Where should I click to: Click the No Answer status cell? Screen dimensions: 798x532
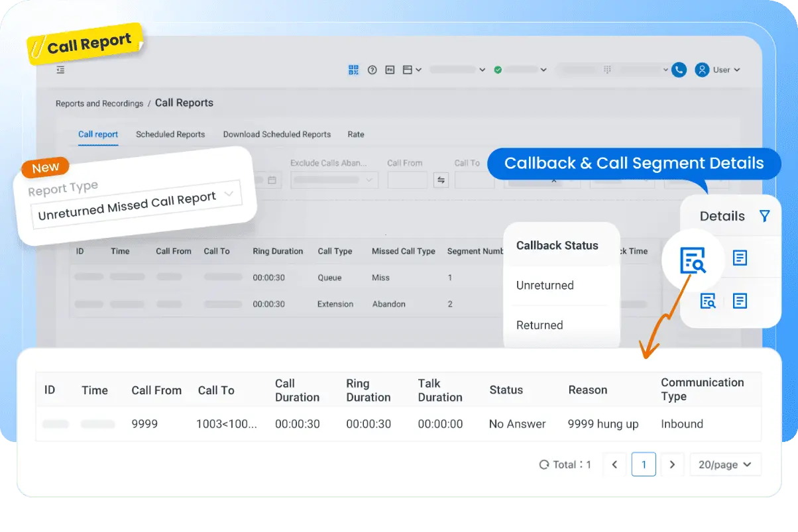(x=518, y=424)
